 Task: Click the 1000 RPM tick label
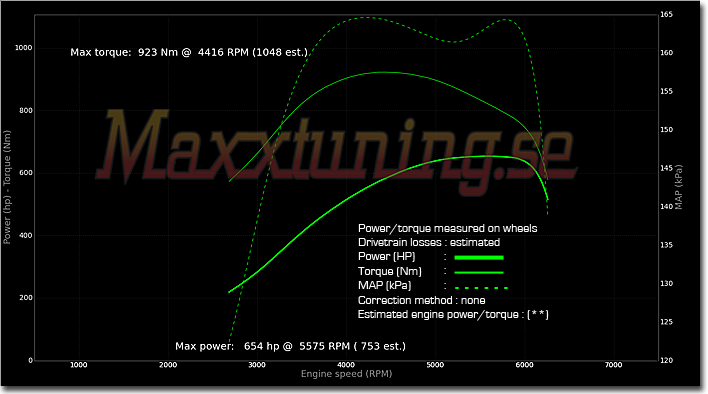(79, 365)
